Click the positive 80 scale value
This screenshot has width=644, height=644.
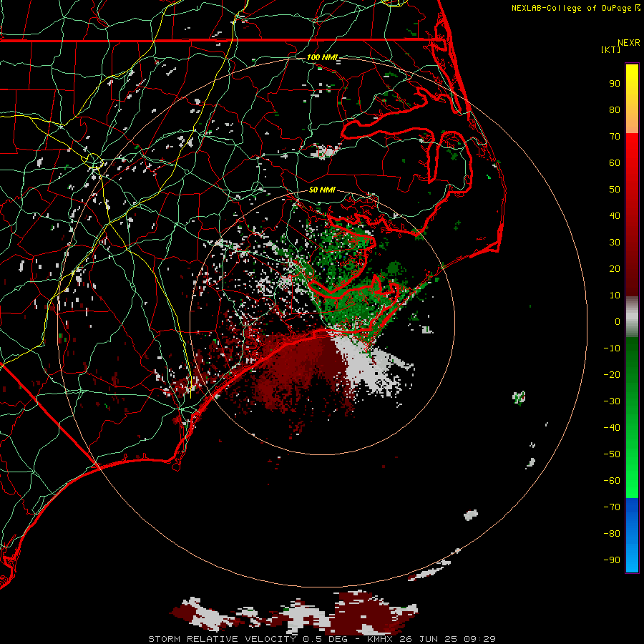pos(615,109)
